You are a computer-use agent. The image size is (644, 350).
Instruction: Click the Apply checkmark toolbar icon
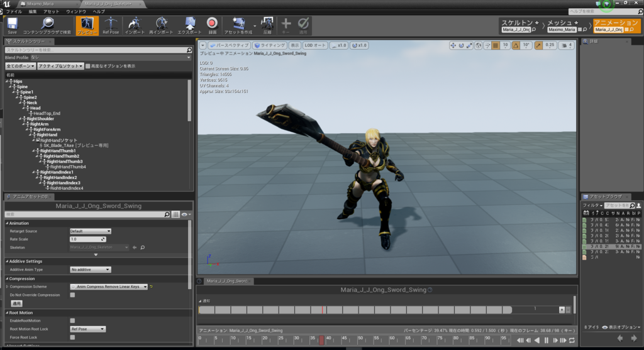(x=303, y=25)
